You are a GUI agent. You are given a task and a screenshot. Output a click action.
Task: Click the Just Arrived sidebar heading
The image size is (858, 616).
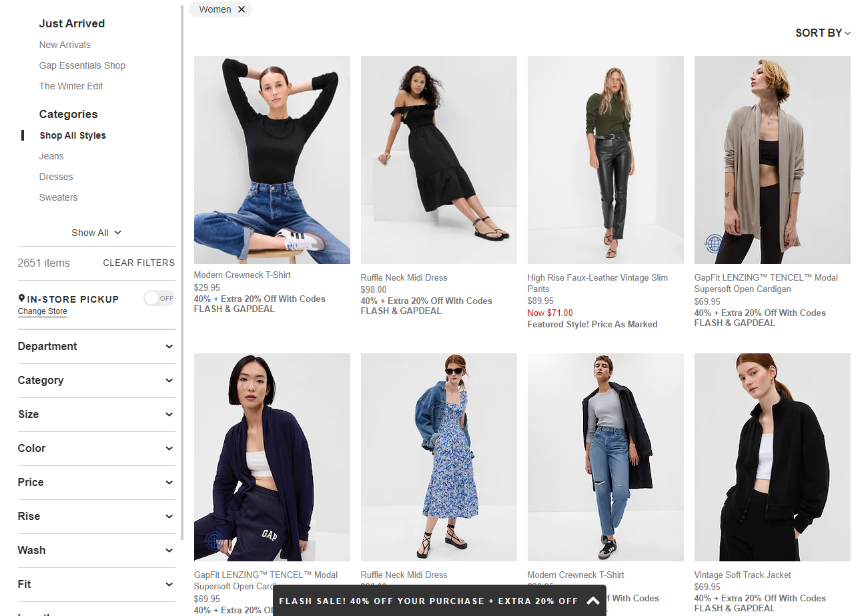pyautogui.click(x=72, y=23)
